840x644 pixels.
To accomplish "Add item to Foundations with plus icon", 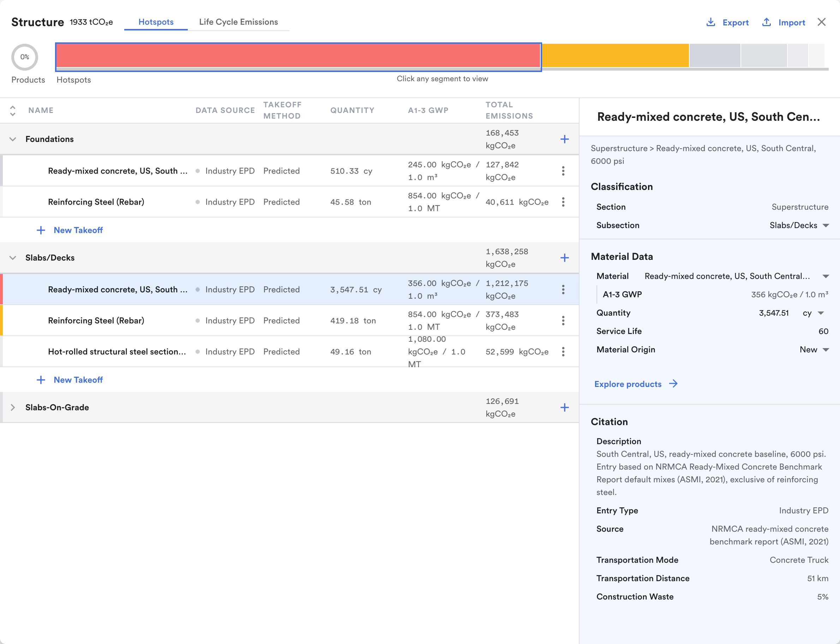I will tap(564, 139).
